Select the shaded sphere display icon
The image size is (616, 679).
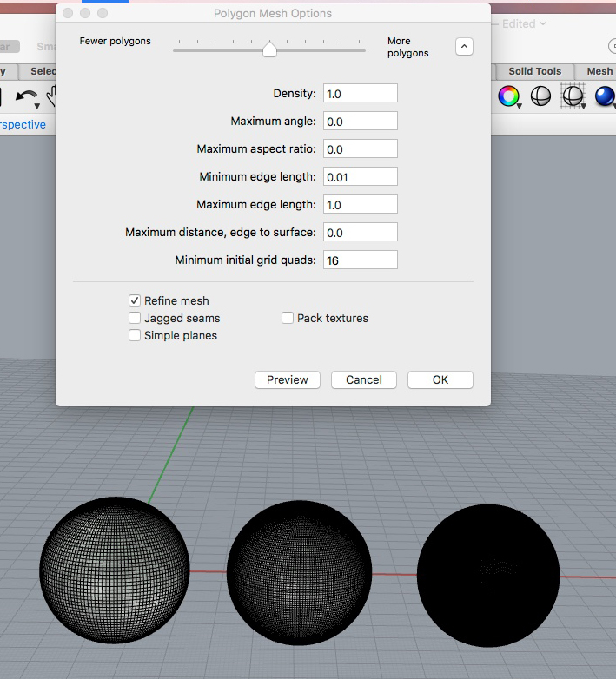click(x=540, y=96)
